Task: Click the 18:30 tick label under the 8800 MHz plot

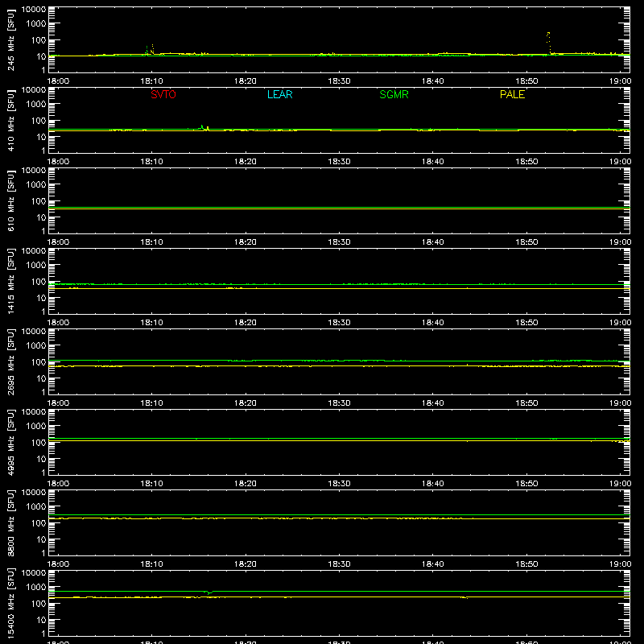Action: point(339,564)
